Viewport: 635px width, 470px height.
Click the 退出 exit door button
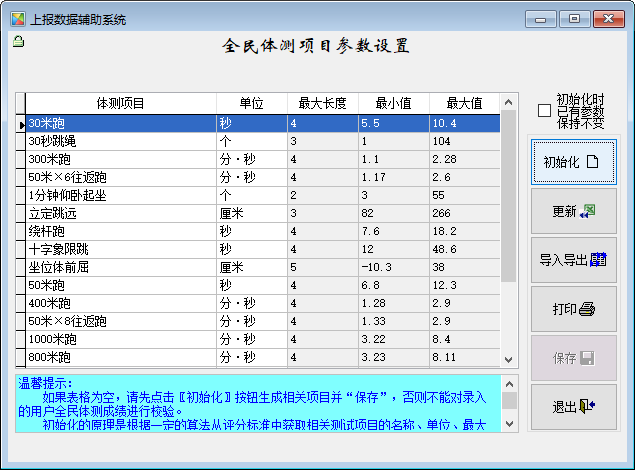[573, 407]
